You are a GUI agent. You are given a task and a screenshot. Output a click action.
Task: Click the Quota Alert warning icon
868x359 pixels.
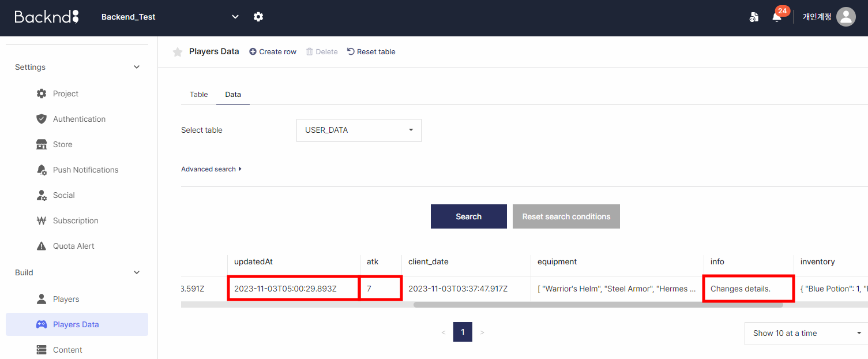tap(41, 246)
